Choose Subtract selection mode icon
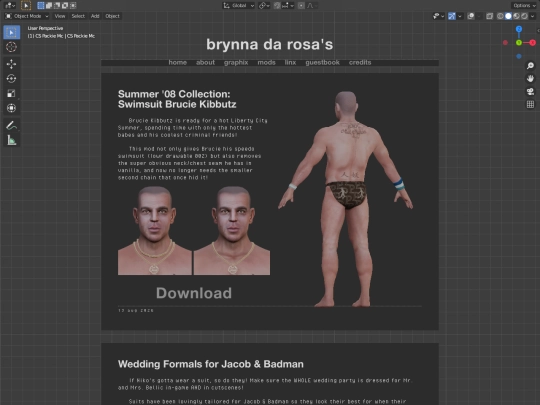This screenshot has width=540, height=405. tap(57, 6)
